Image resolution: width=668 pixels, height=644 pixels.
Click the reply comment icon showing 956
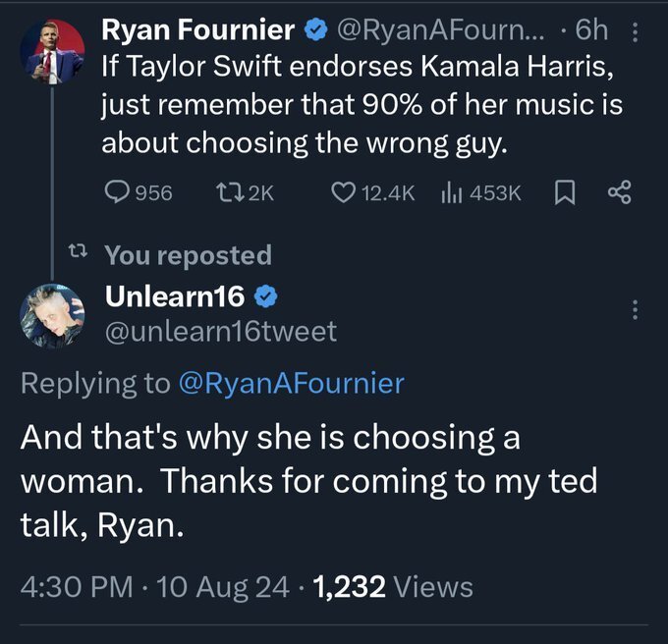pos(116,193)
